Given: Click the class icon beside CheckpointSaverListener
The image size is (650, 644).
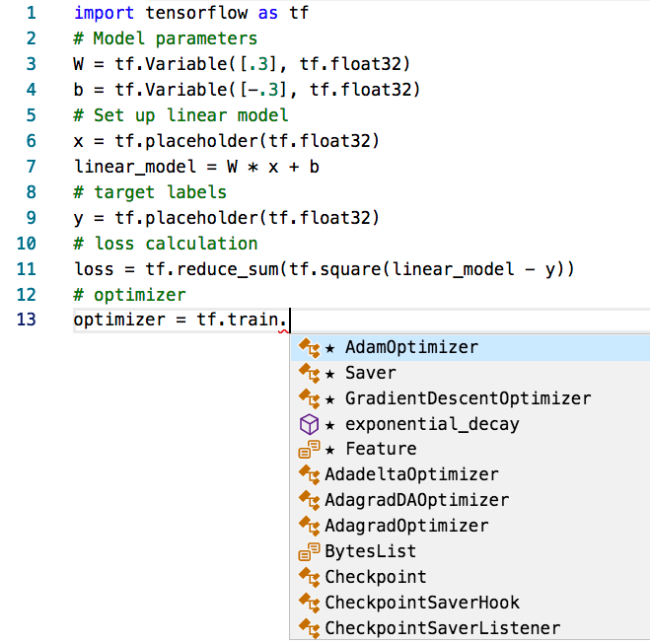Looking at the screenshot, I should (310, 628).
